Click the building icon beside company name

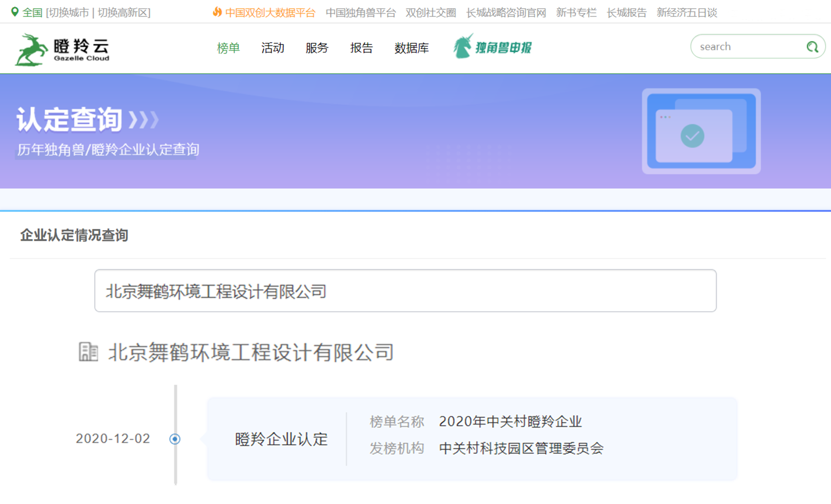point(88,352)
